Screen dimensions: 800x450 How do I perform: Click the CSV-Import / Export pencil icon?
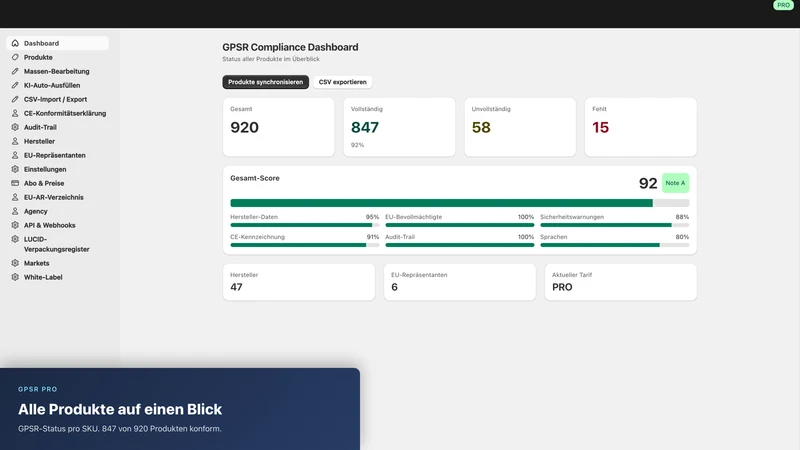(x=15, y=99)
